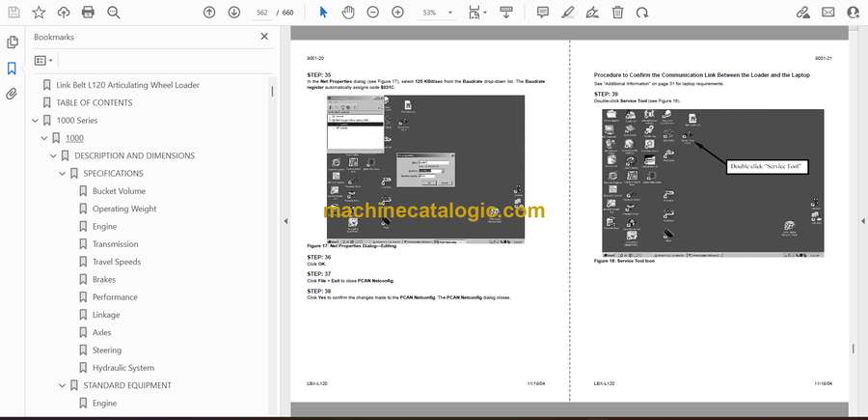Collapse the underlined 1000 bookmark
This screenshot has width=868, height=420.
44,138
